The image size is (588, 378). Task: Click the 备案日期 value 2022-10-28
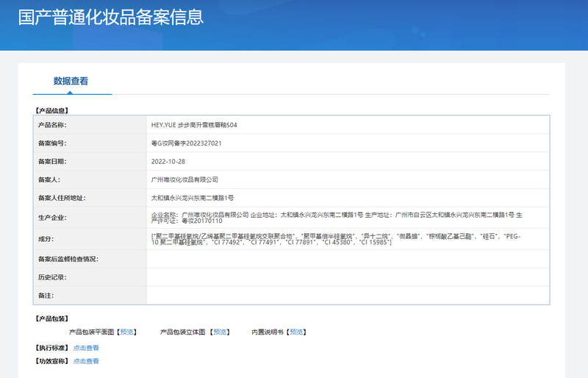coord(167,161)
